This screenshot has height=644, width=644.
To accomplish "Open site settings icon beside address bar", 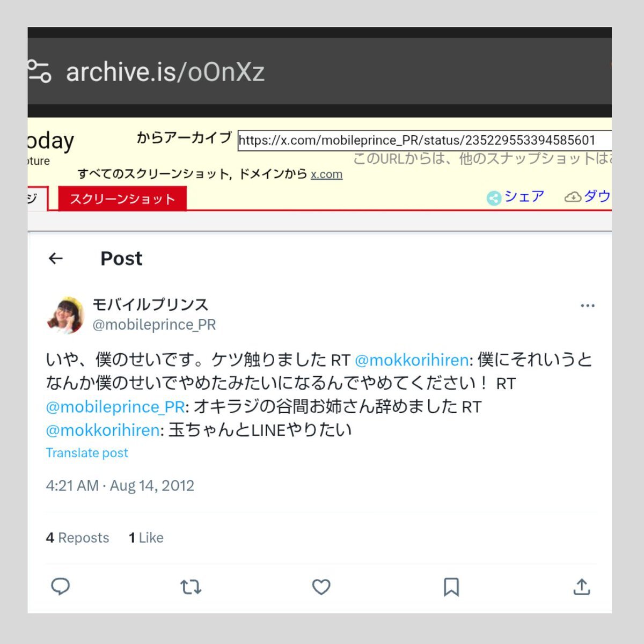I will click(39, 71).
